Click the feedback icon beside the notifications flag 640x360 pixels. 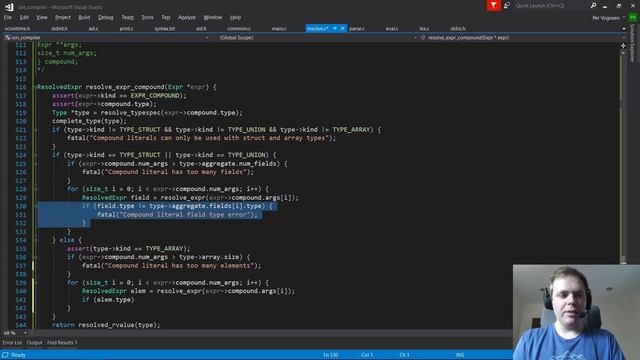click(x=507, y=6)
